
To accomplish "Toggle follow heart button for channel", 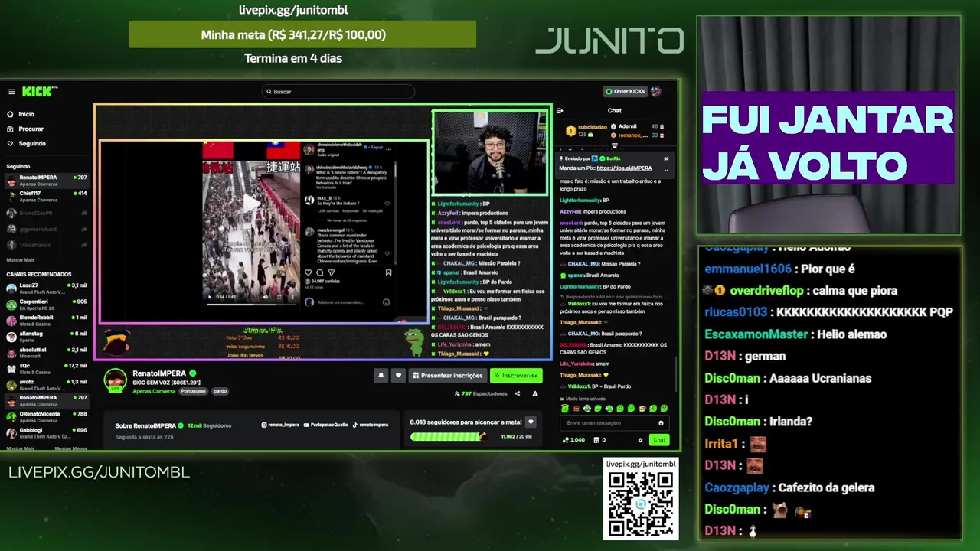I will (398, 375).
